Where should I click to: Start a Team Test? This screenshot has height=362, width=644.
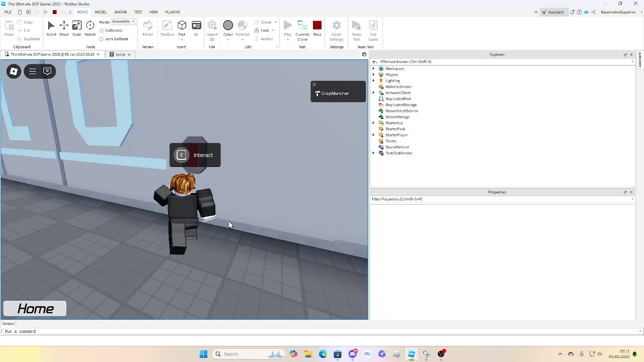(356, 30)
